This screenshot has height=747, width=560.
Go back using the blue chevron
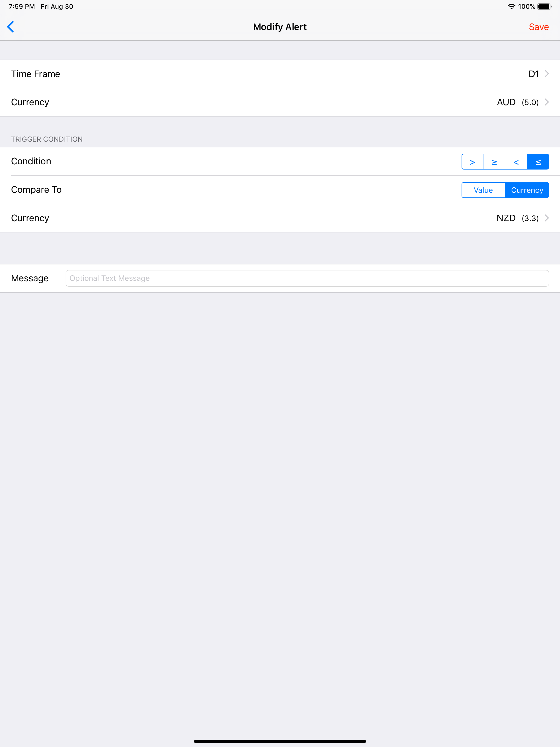pos(10,27)
